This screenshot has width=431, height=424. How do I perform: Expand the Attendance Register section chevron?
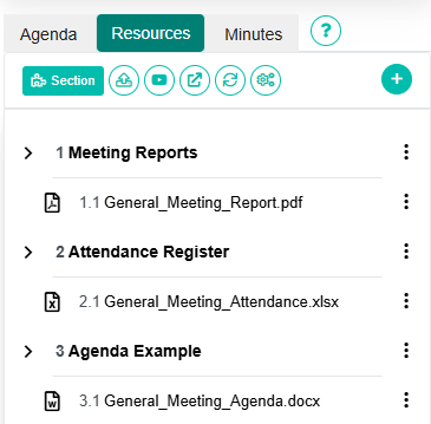coord(28,252)
